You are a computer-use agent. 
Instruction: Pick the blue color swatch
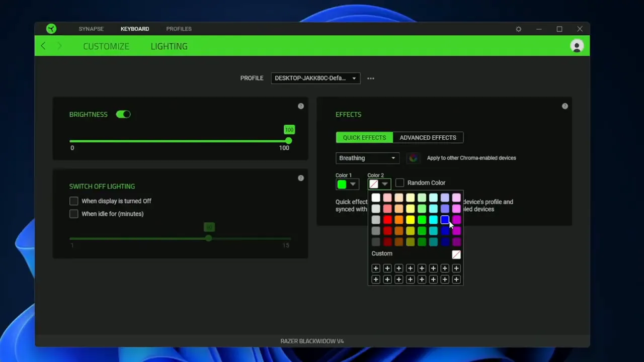click(445, 220)
